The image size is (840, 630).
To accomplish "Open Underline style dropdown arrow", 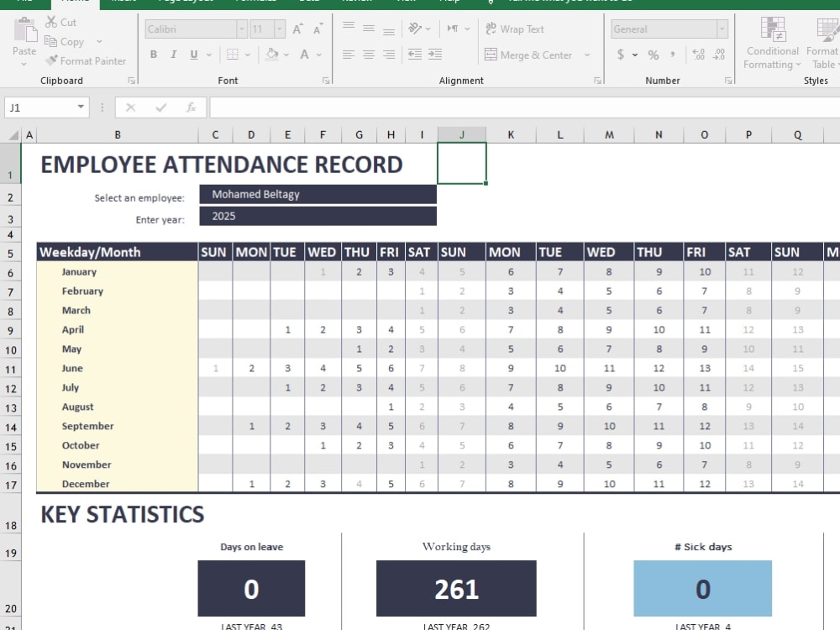I will [209, 54].
